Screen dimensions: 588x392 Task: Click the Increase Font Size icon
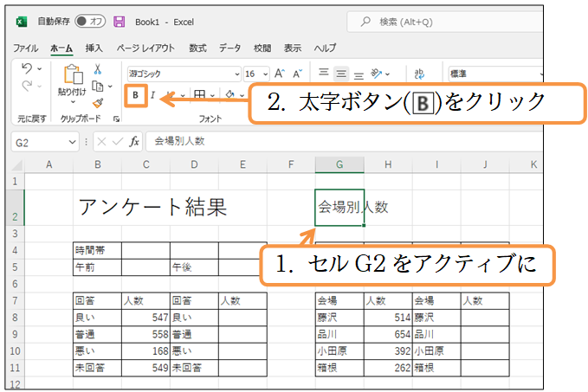(x=280, y=74)
